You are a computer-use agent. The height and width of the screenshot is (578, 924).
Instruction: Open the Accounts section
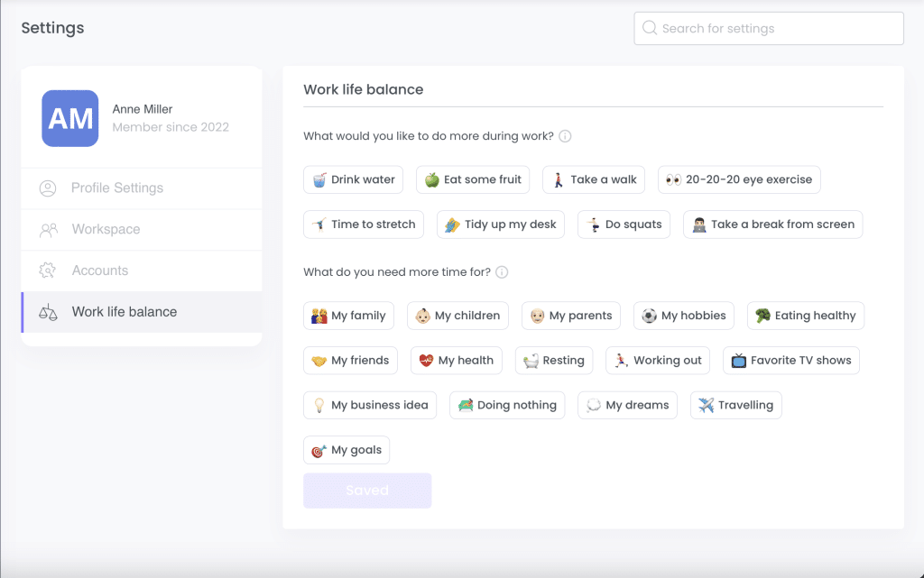click(x=100, y=271)
